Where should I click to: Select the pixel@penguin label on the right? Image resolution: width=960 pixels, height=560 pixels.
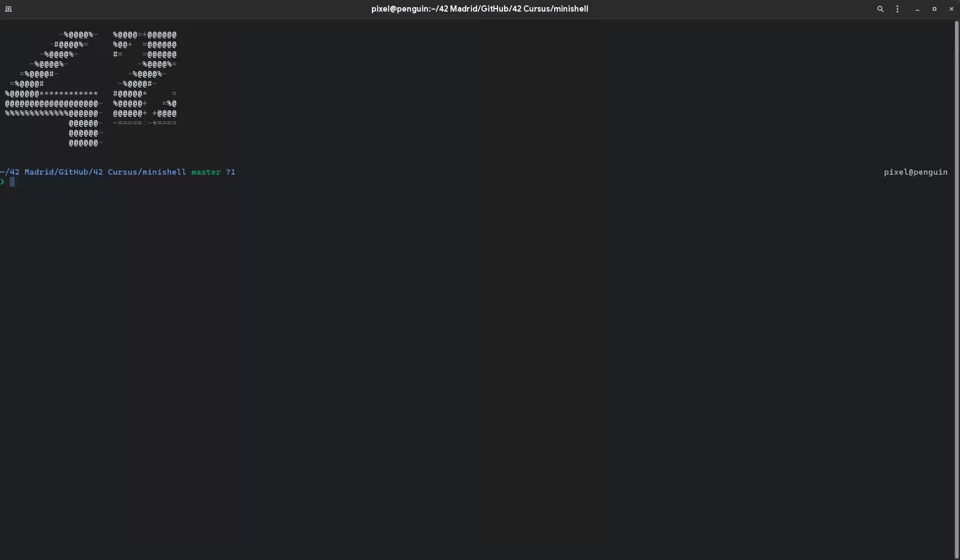915,172
